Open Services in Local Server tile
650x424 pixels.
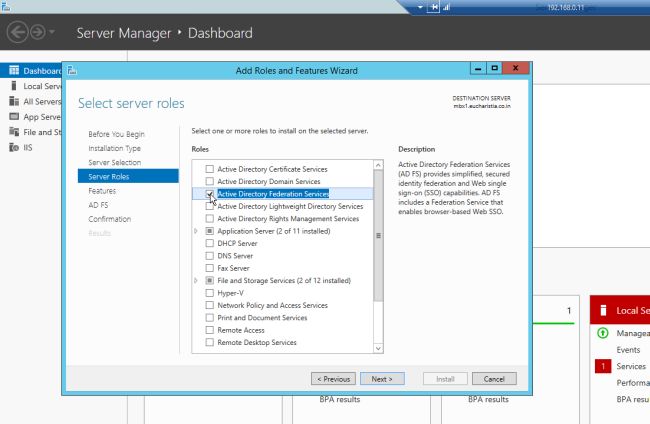[x=631, y=366]
